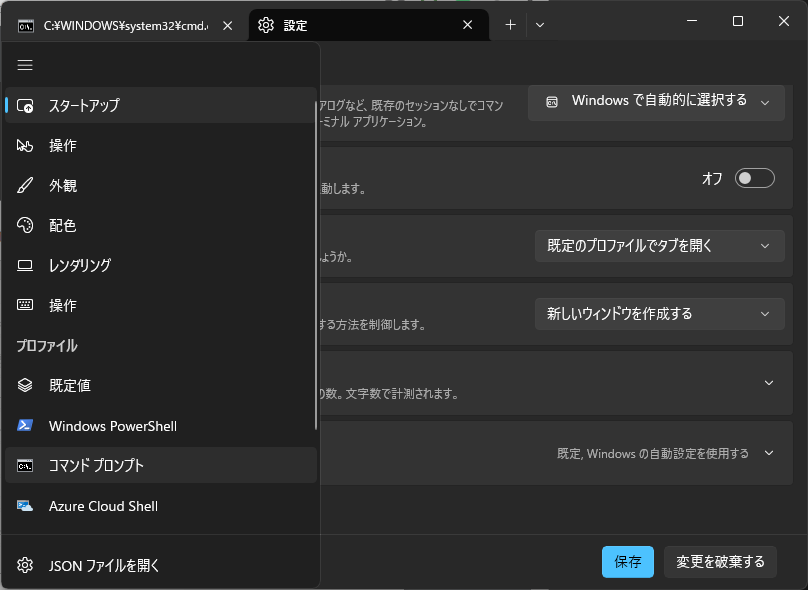Switch to the 設定 tab
This screenshot has height=590, width=808.
368,25
